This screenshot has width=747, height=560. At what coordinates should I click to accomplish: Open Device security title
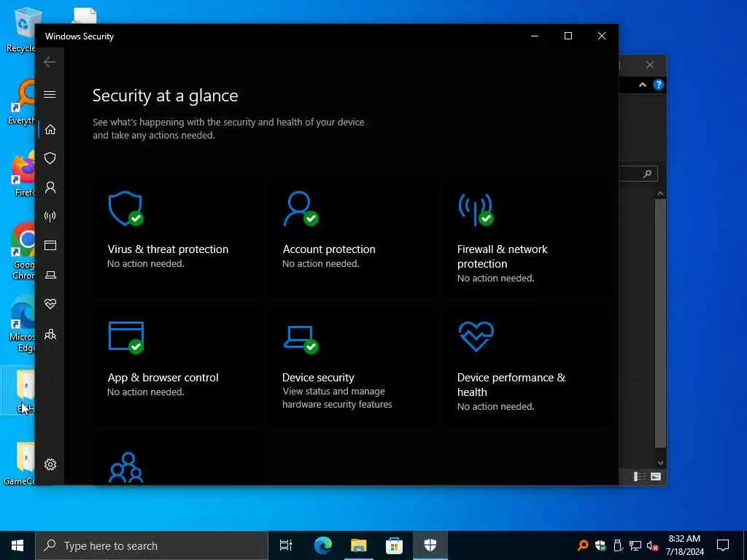[318, 378]
